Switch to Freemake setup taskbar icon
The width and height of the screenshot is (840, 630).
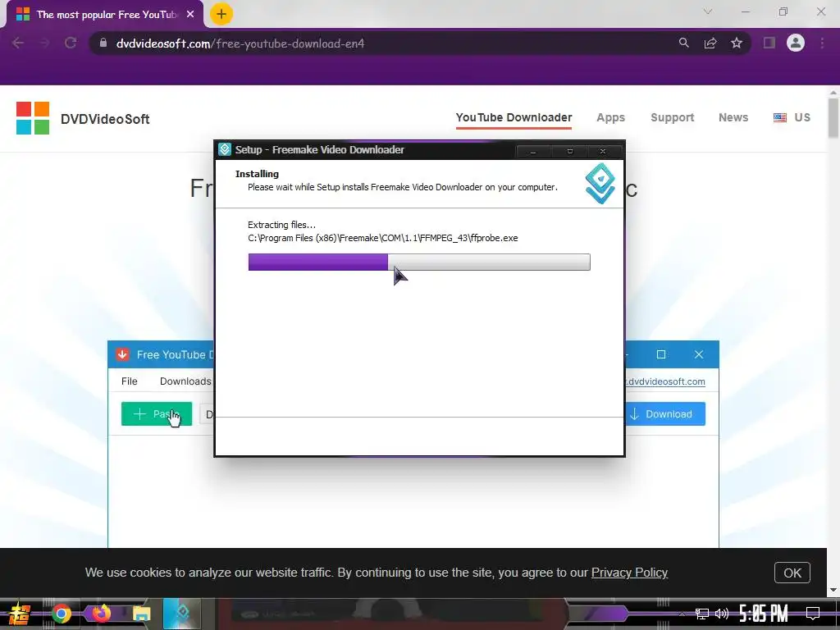(182, 614)
